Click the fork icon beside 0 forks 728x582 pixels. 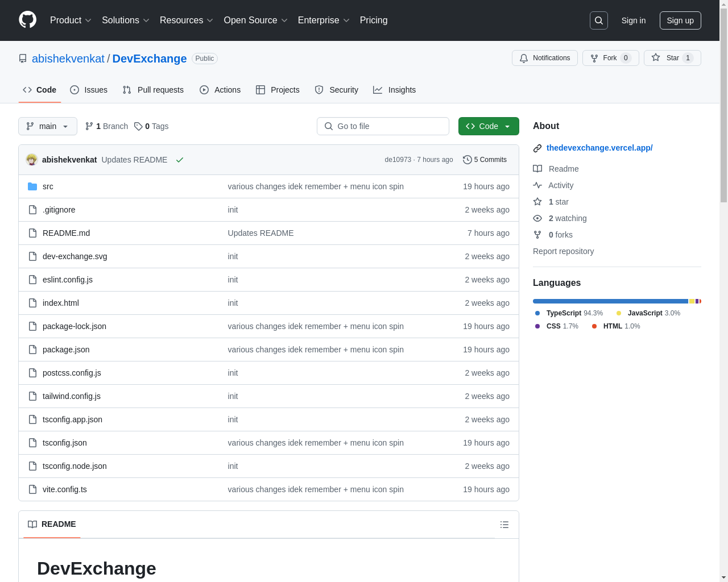[537, 235]
